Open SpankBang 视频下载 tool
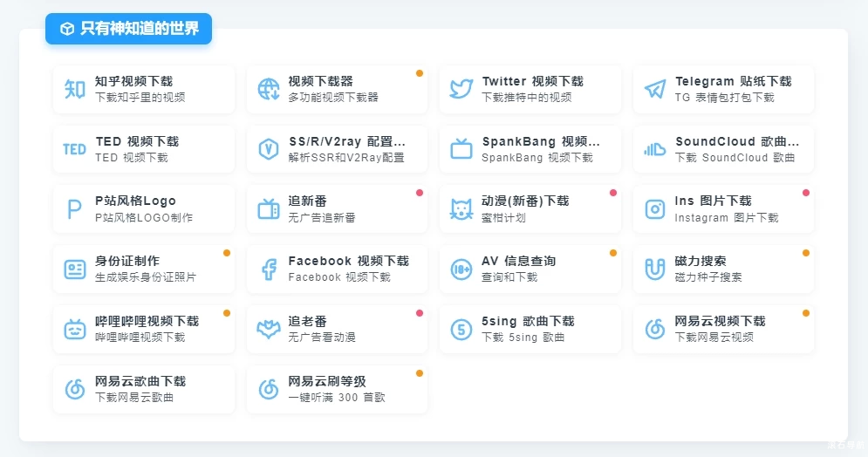The width and height of the screenshot is (868, 457). coord(530,149)
